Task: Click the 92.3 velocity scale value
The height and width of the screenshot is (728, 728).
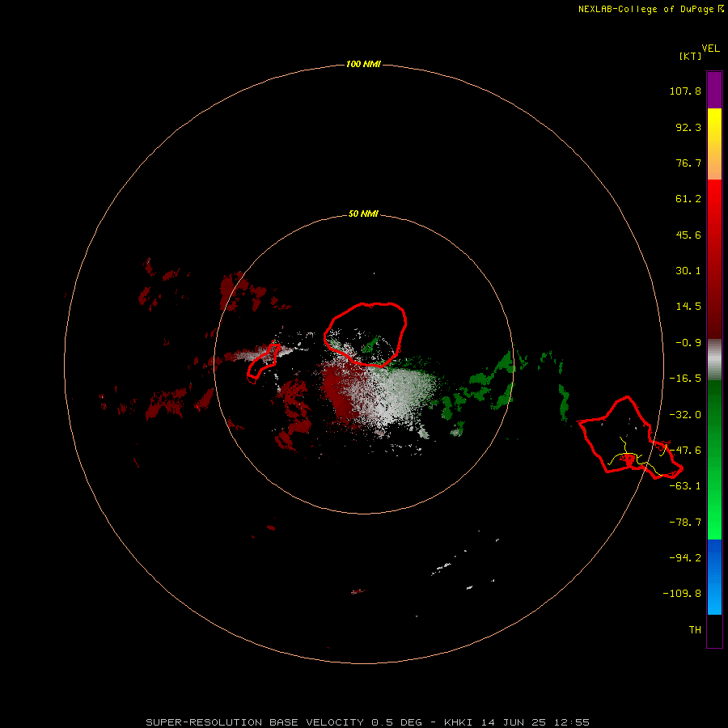Action: click(x=688, y=127)
